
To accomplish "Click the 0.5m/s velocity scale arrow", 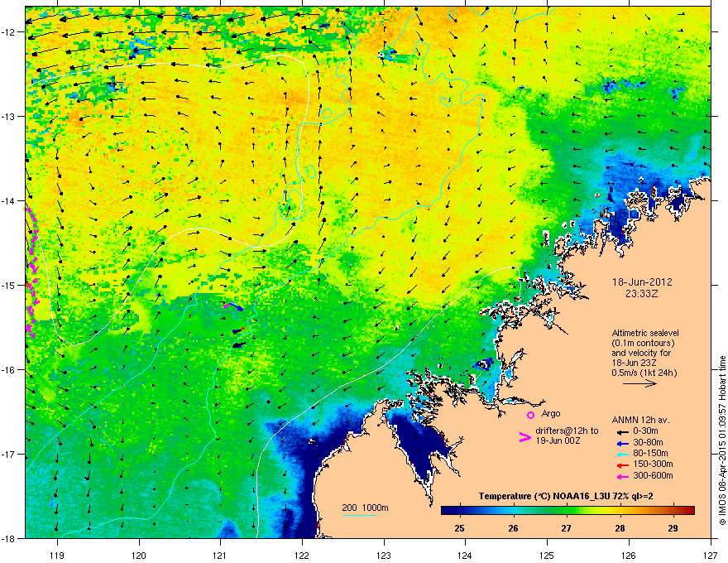I will (639, 383).
